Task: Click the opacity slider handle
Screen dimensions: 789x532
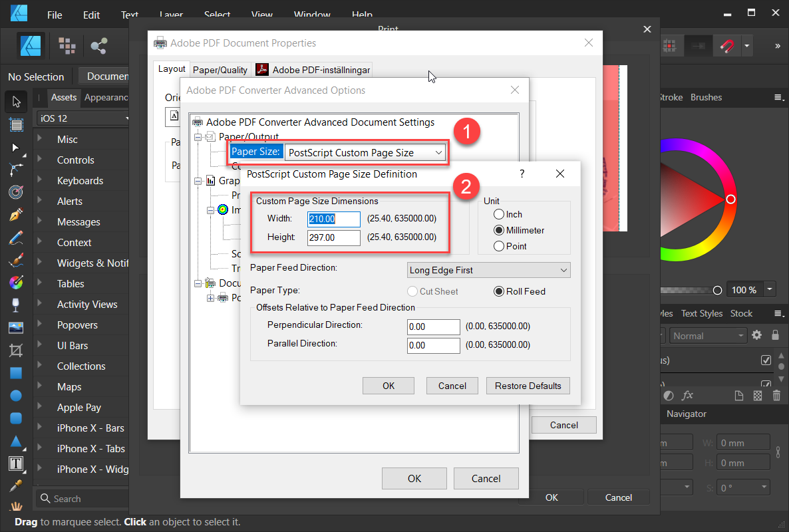Action: (717, 290)
